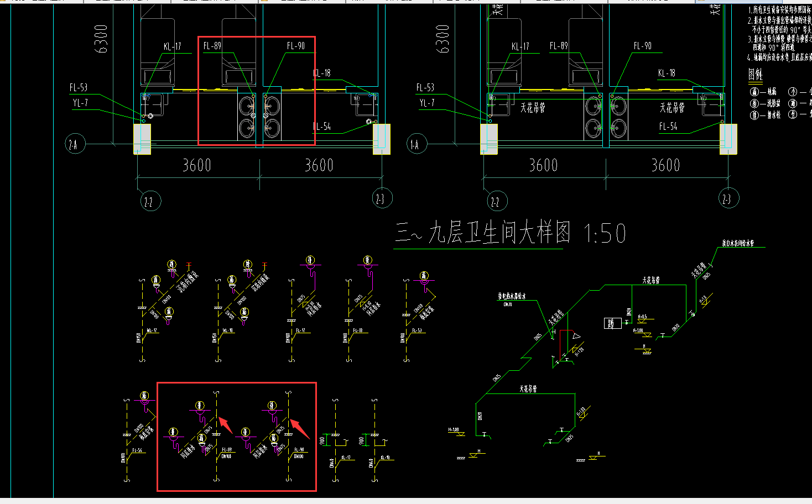
Task: Click FL-54 label in the riser diagrams
Action: pos(137,450)
